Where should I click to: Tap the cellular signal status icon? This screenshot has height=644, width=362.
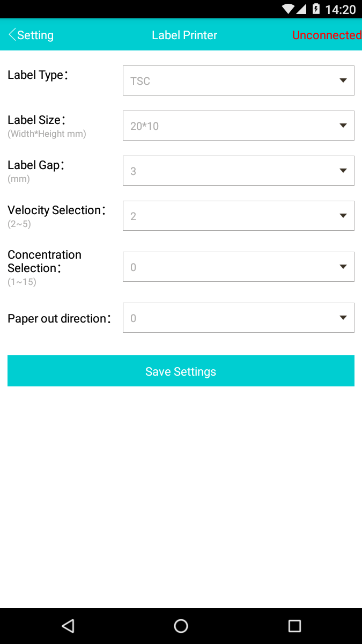301,9
